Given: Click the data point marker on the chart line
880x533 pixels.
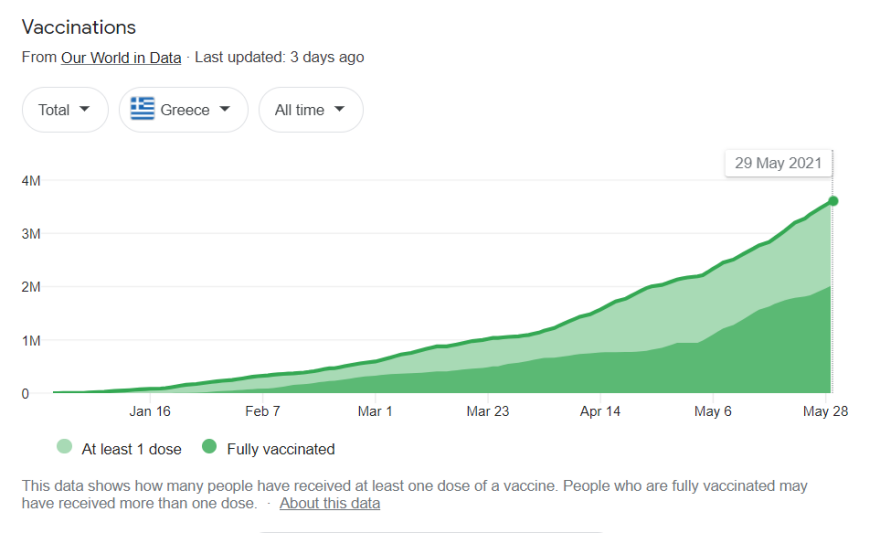Looking at the screenshot, I should tap(833, 201).
